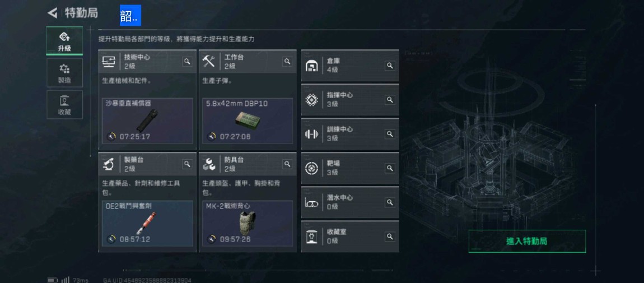644x283 pixels.
Task: Open the 5.8x42mm DBP10 production slot
Action: click(248, 120)
